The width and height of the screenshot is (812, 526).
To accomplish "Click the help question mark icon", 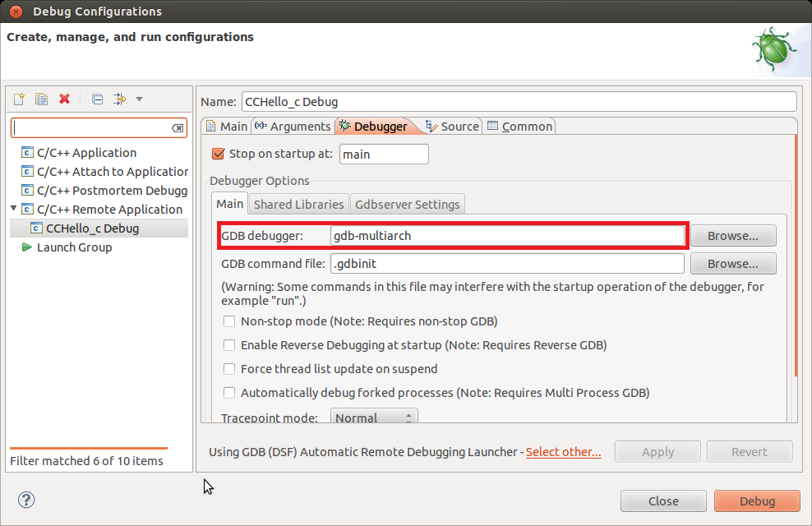I will (x=26, y=500).
